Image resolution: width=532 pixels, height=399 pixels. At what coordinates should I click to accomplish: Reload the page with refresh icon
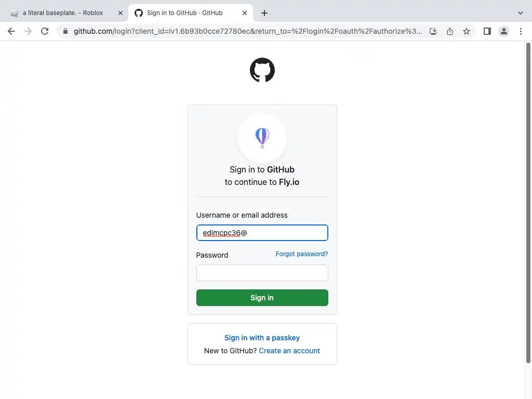click(x=45, y=31)
